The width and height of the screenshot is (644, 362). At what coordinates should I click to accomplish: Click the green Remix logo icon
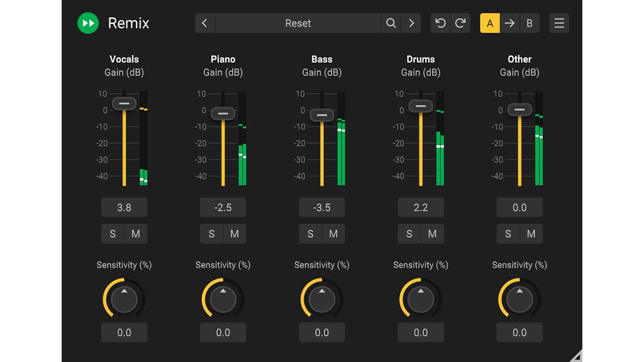click(x=87, y=23)
